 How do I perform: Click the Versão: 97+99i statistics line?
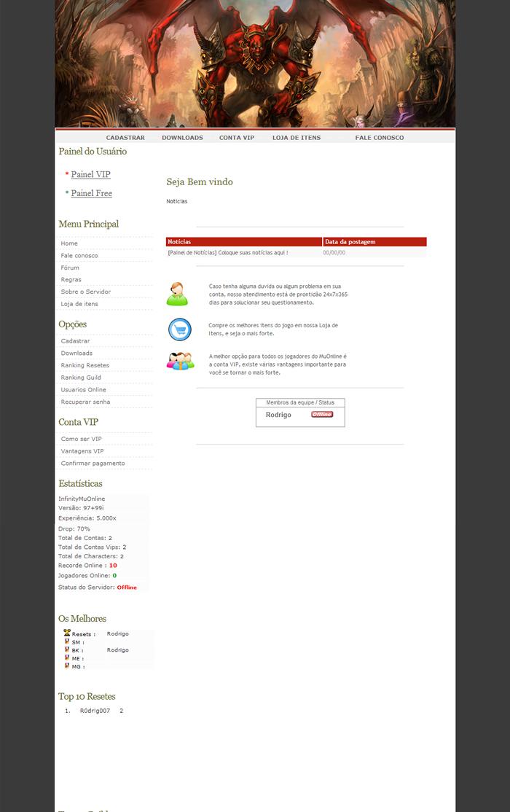pyautogui.click(x=81, y=508)
